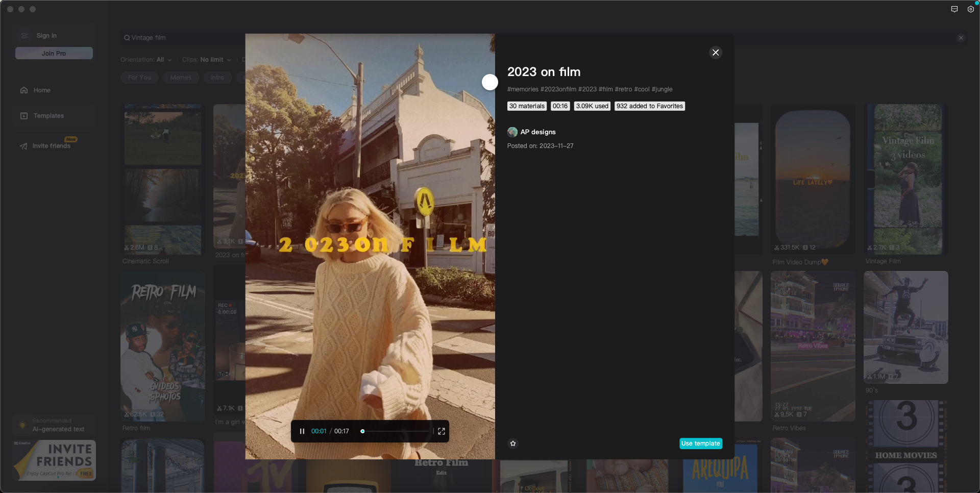Select the Memes category tab
Screen dimensions: 980x493
pos(181,78)
